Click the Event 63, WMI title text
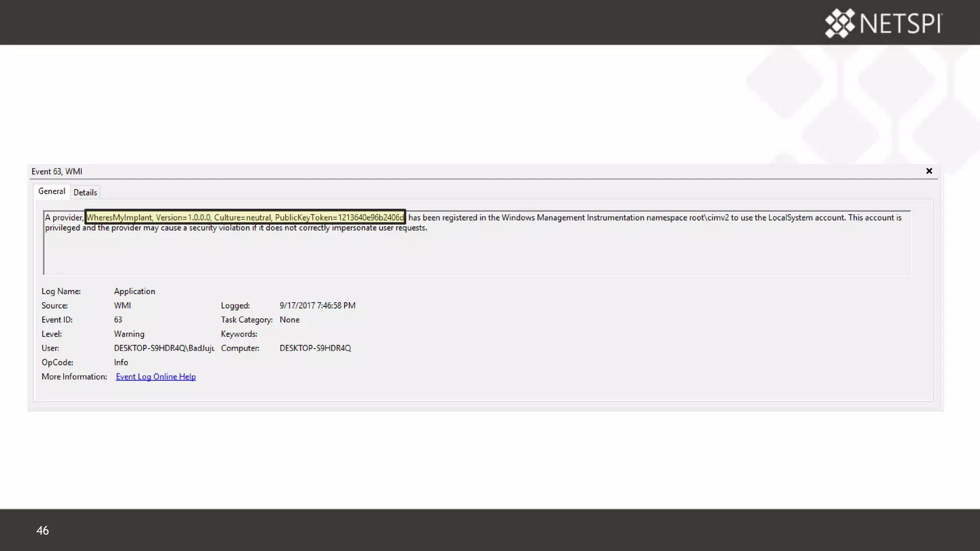This screenshot has width=980, height=551. tap(57, 172)
